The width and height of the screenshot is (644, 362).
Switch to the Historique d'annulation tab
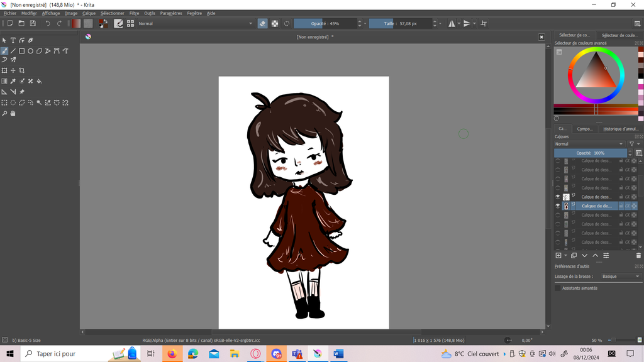[x=620, y=129]
